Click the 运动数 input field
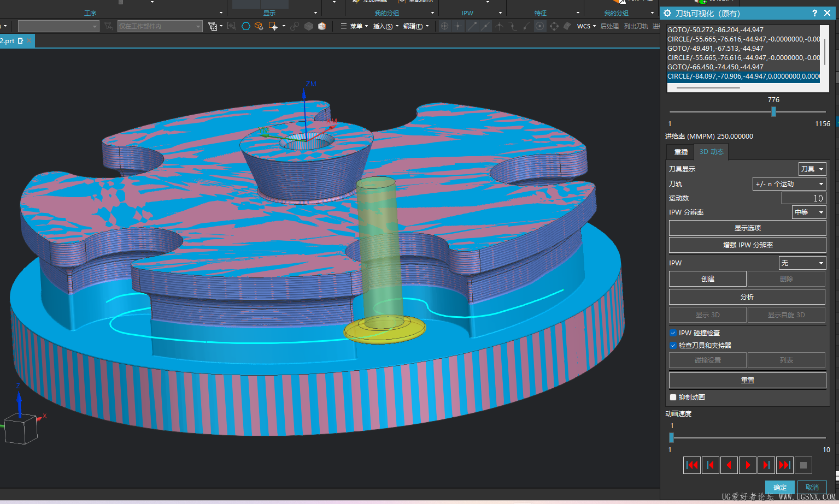This screenshot has height=504, width=839. pos(803,198)
